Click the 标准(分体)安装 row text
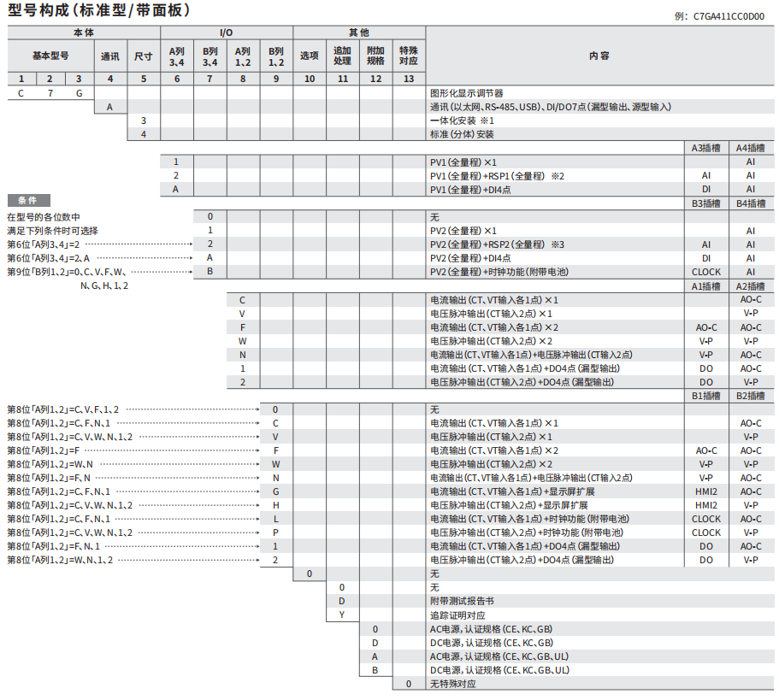Screen dimensions: 779x700 pos(462,134)
